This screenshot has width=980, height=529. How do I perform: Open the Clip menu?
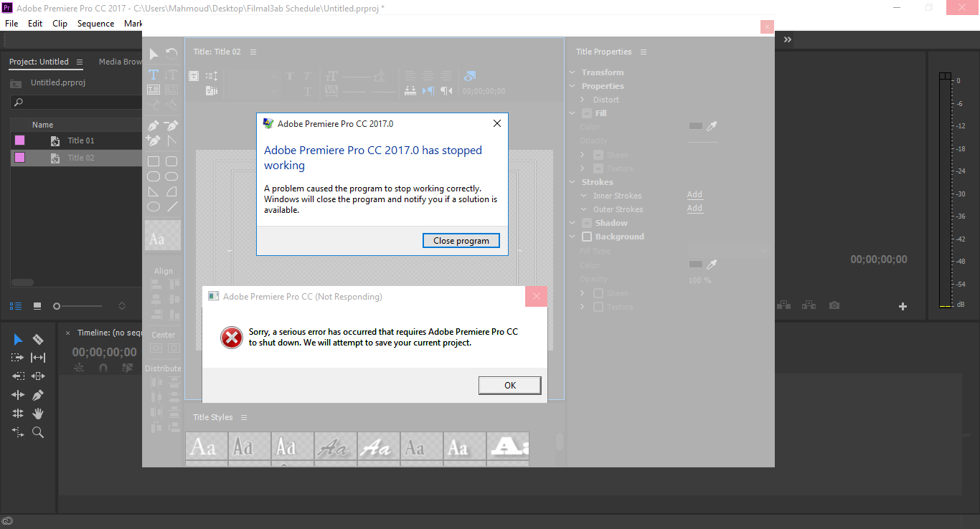(x=60, y=24)
